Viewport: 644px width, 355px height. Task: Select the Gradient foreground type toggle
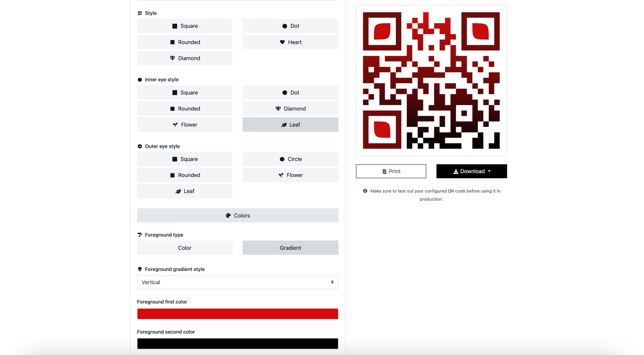coord(290,248)
